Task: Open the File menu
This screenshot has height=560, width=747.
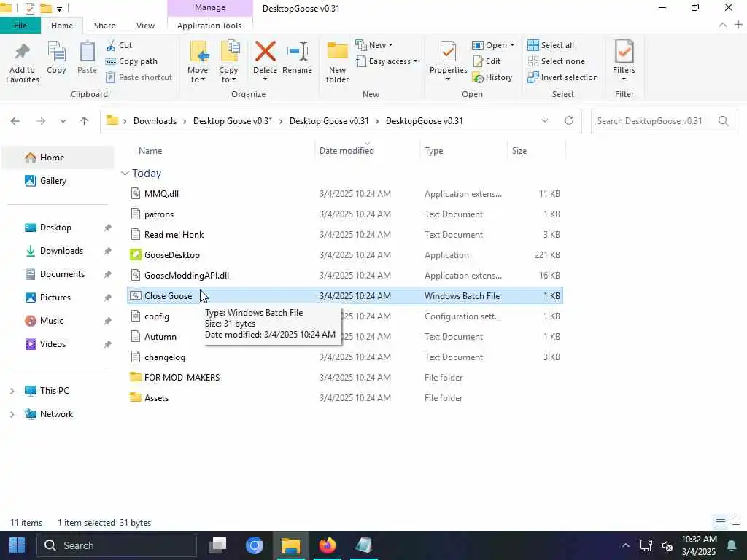Action: click(x=20, y=26)
